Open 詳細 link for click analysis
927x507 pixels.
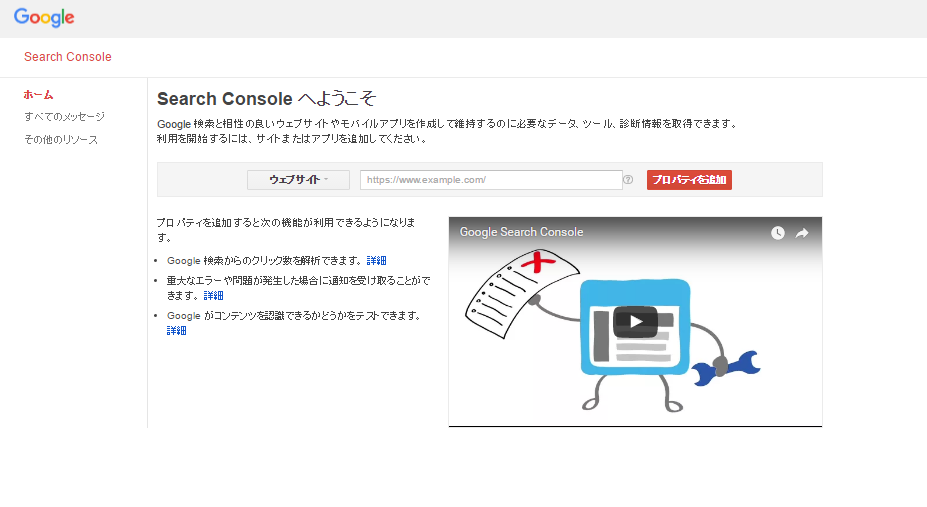click(x=377, y=261)
